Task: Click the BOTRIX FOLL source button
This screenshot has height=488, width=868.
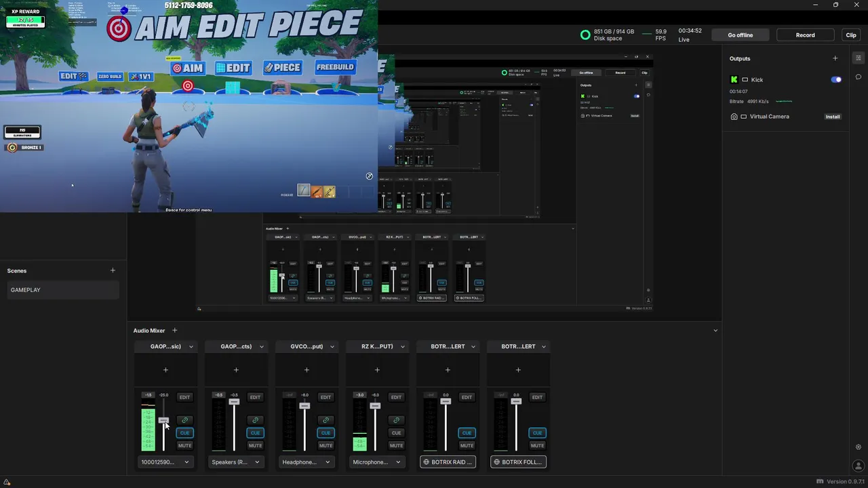Action: [518, 462]
